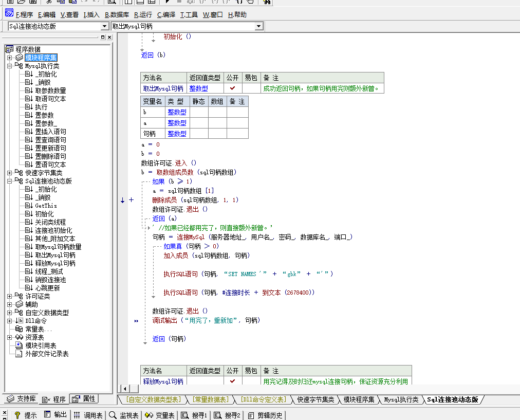The image size is (520, 420).
Task: Click the plus marker beside 删除成员 line
Action: pos(132,199)
